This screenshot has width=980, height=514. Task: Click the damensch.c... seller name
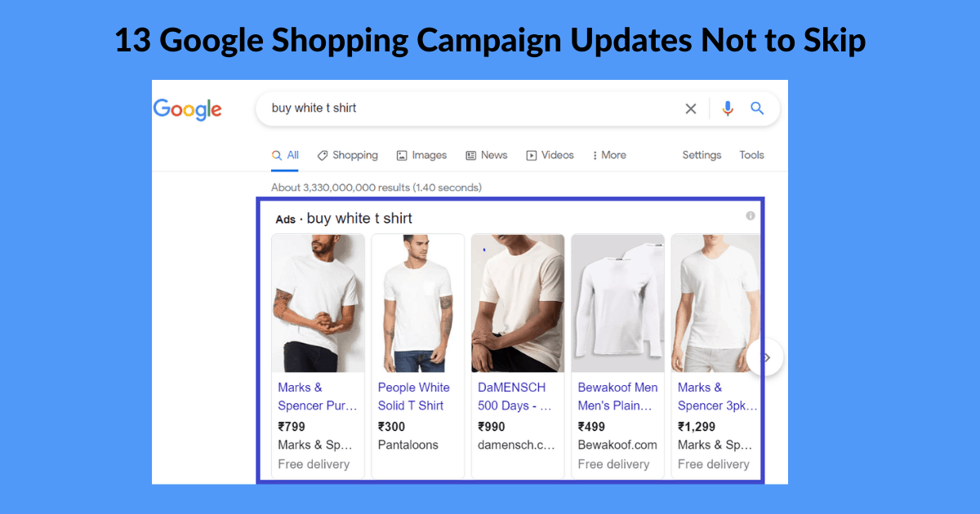(516, 445)
